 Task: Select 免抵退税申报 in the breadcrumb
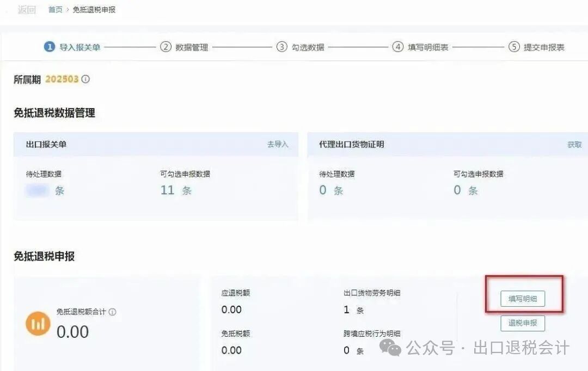point(94,10)
